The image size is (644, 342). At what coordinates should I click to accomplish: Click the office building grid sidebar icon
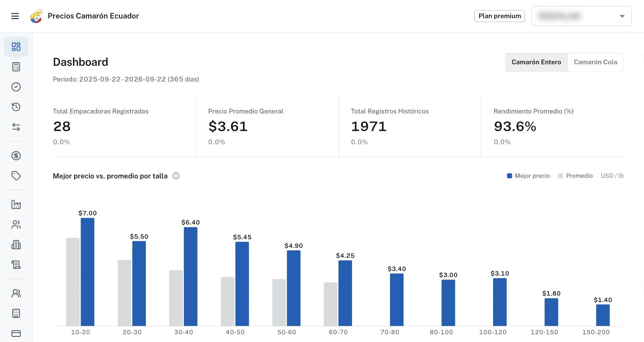[16, 313]
